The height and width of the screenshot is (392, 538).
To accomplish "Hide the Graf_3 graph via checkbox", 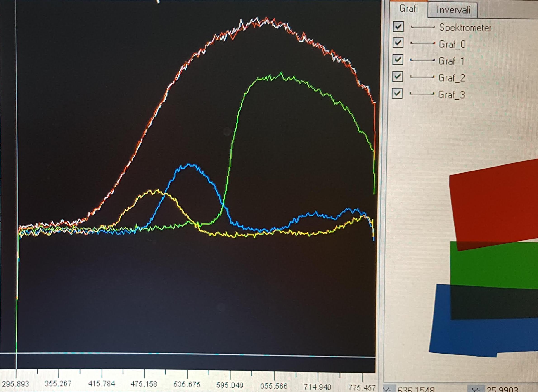I will pos(397,93).
